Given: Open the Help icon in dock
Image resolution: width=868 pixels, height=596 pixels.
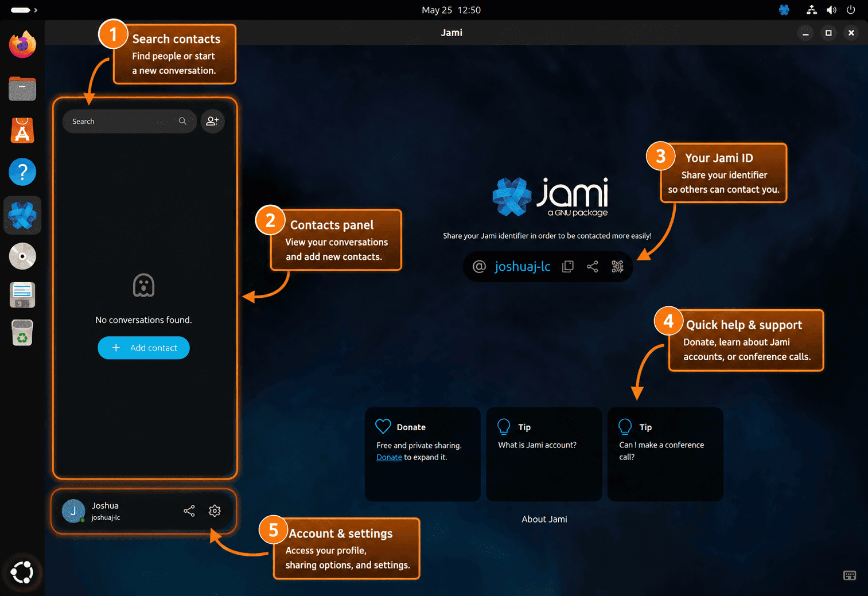Looking at the screenshot, I should tap(22, 172).
